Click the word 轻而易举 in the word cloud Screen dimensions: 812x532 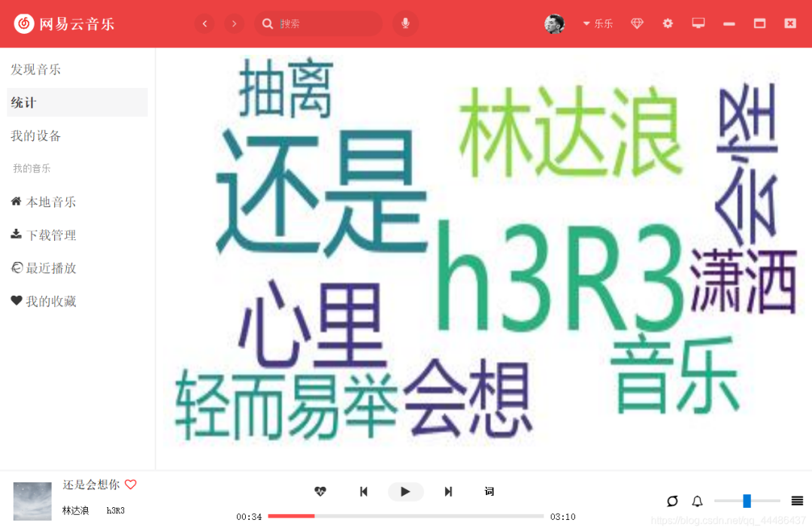[x=286, y=404]
